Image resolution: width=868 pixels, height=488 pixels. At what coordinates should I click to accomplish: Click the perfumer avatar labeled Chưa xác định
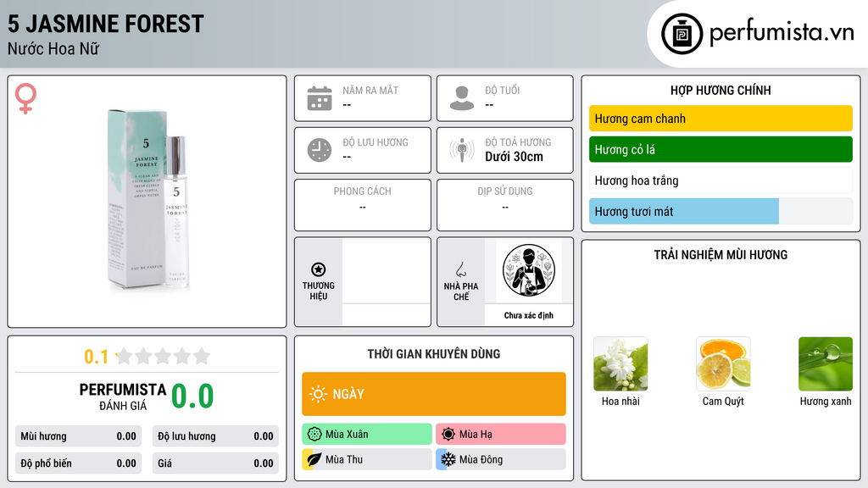point(529,270)
